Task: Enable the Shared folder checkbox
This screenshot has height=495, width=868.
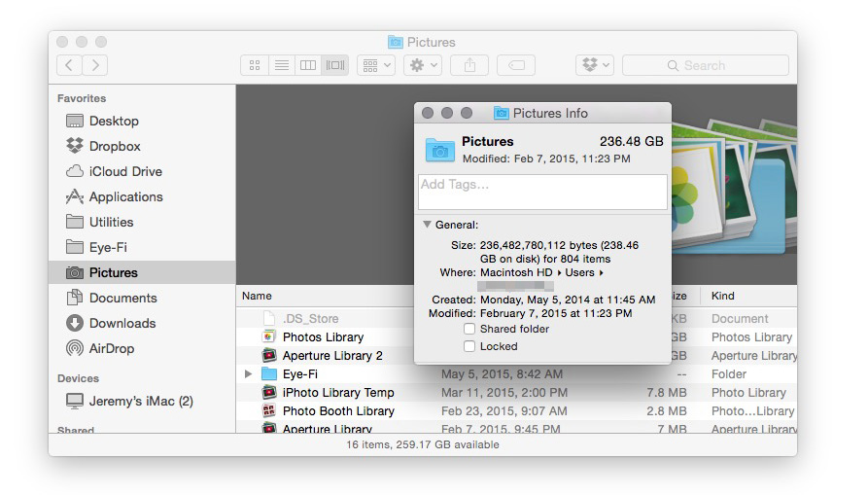Action: coord(469,329)
